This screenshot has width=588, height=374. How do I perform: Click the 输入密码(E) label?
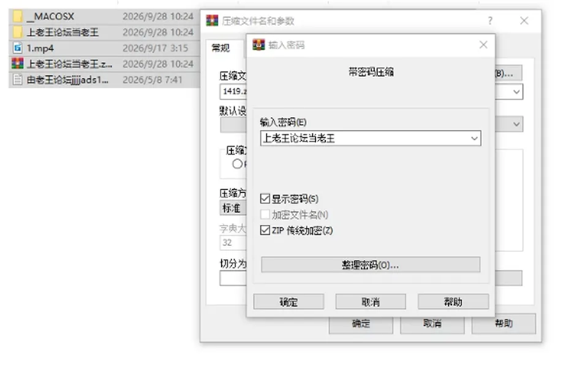pos(283,122)
